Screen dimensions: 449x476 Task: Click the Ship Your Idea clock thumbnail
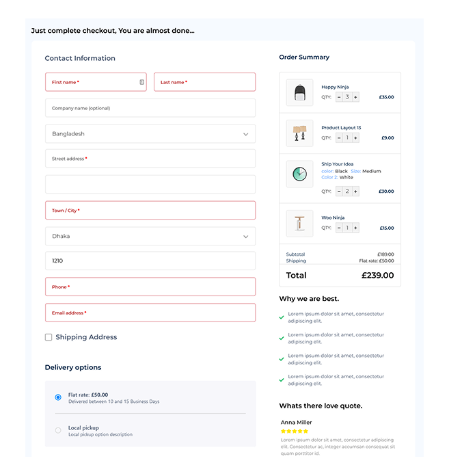(x=299, y=174)
